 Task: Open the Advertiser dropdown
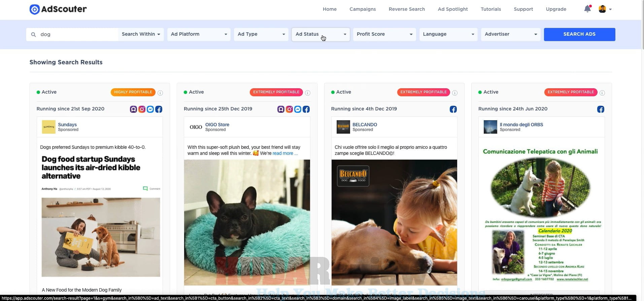(x=511, y=34)
